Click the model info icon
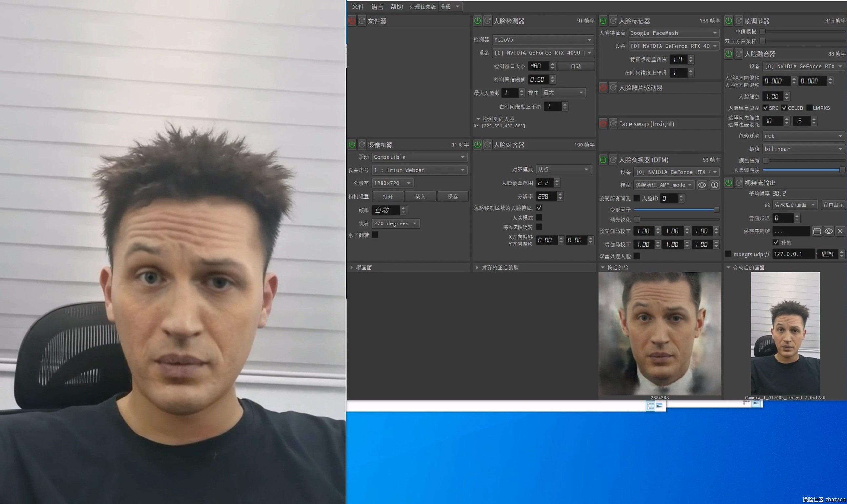The width and height of the screenshot is (847, 504). 715,185
